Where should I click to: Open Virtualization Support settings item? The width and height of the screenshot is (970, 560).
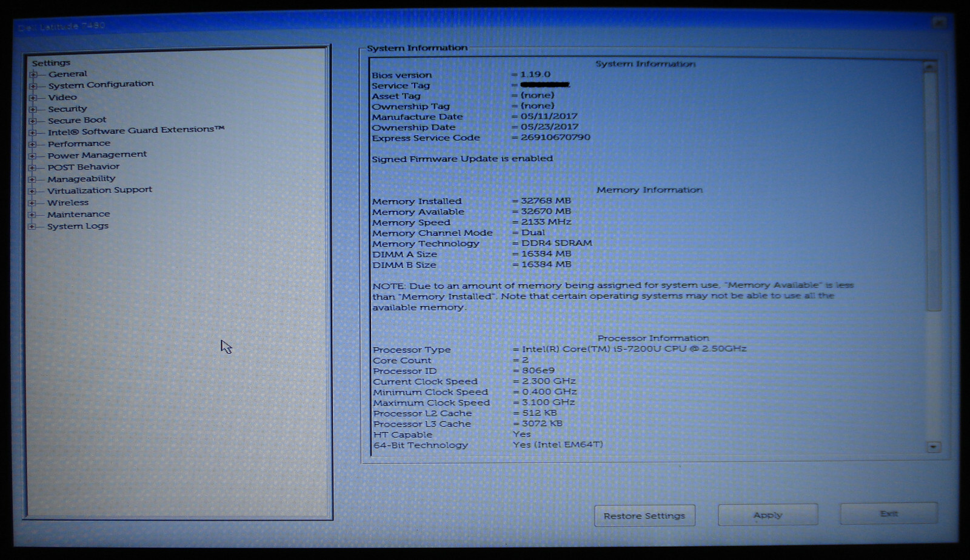pyautogui.click(x=99, y=190)
